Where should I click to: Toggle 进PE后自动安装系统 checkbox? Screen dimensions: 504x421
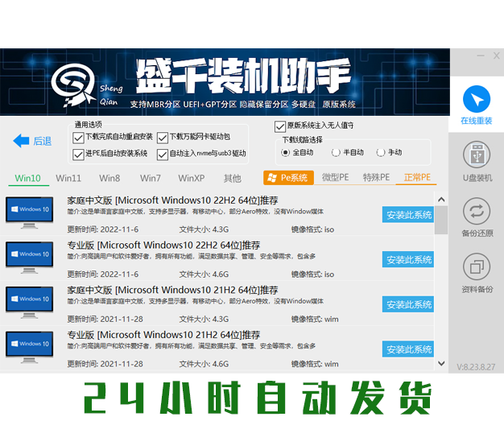[78, 155]
